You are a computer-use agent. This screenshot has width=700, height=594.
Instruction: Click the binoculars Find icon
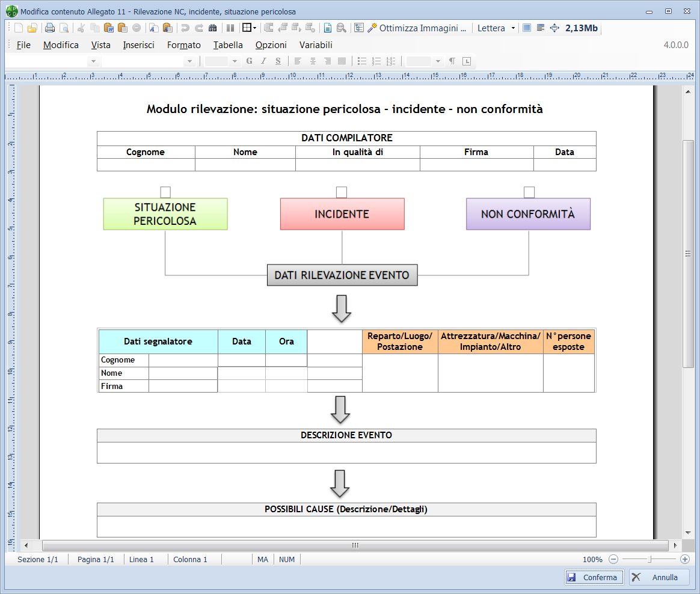tap(212, 28)
